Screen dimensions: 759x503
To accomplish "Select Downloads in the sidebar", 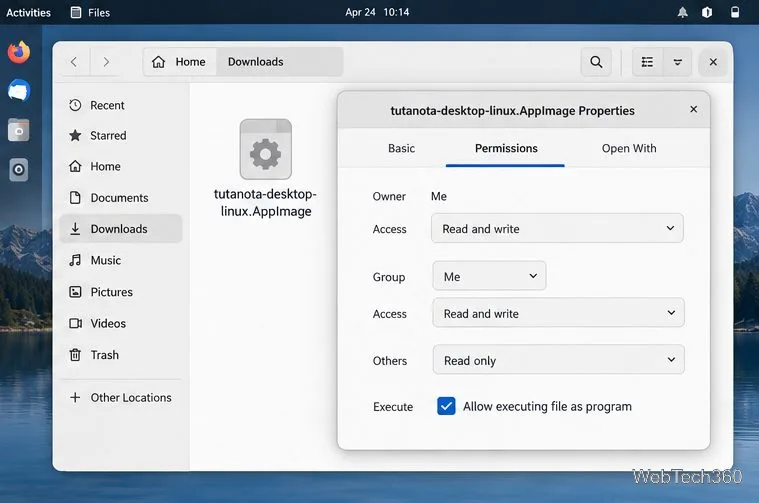I will coord(121,229).
